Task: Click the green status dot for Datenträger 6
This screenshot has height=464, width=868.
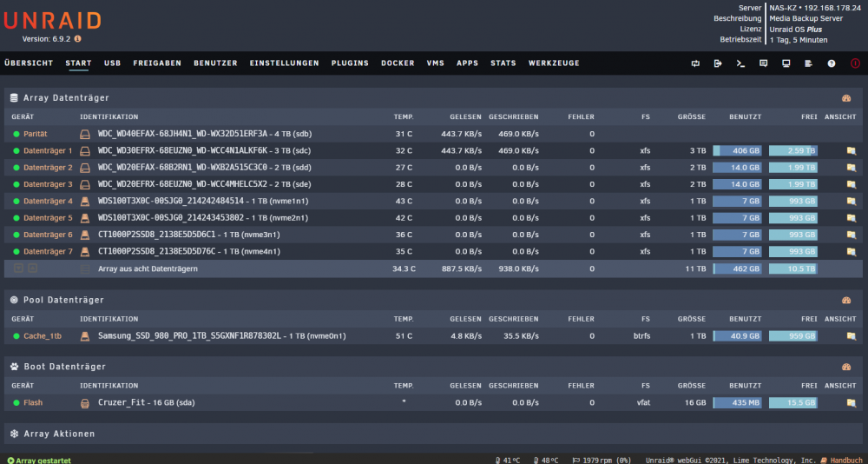Action: (x=16, y=235)
